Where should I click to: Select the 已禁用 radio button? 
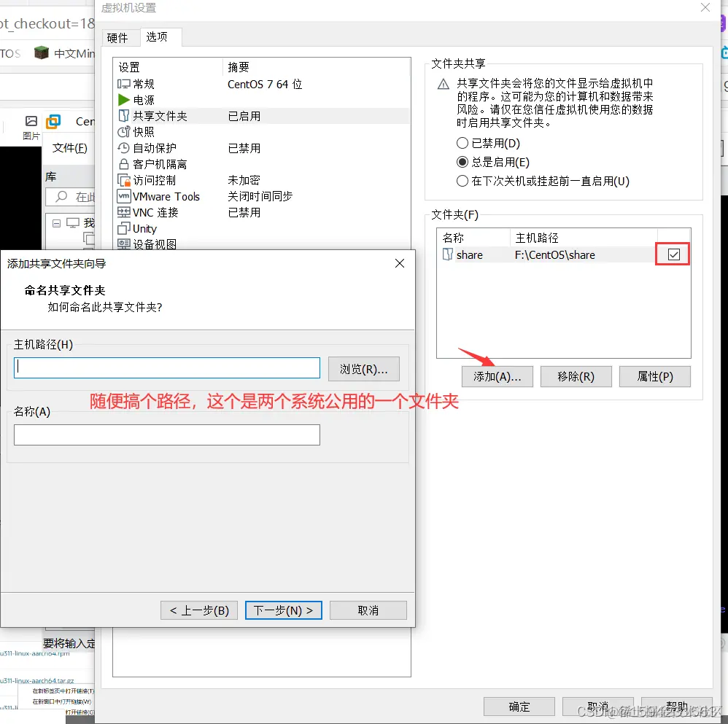click(462, 143)
